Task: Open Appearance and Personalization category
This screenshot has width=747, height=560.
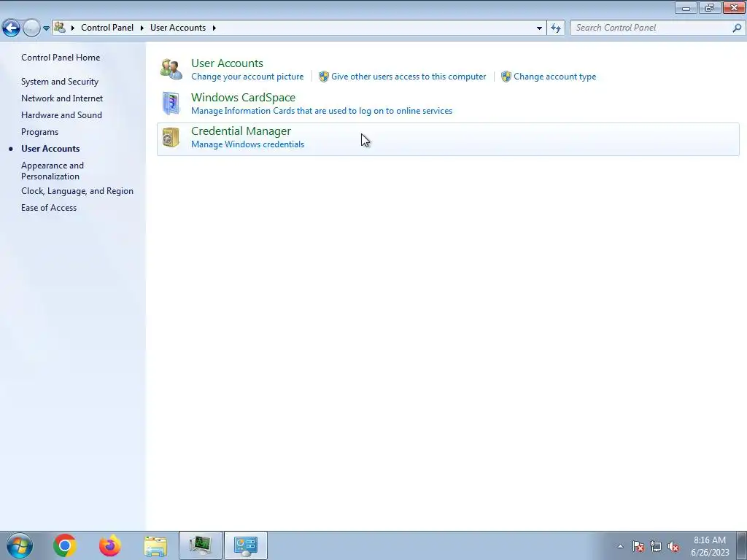Action: [x=53, y=171]
